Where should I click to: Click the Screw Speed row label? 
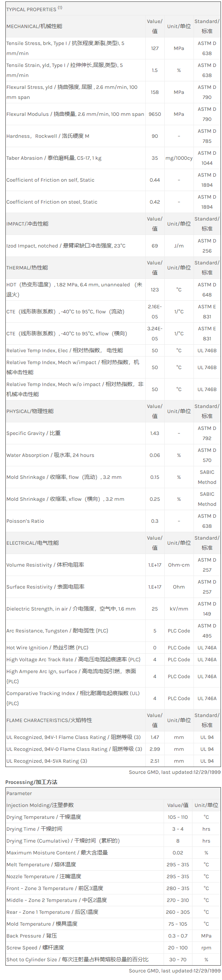coord(35,948)
